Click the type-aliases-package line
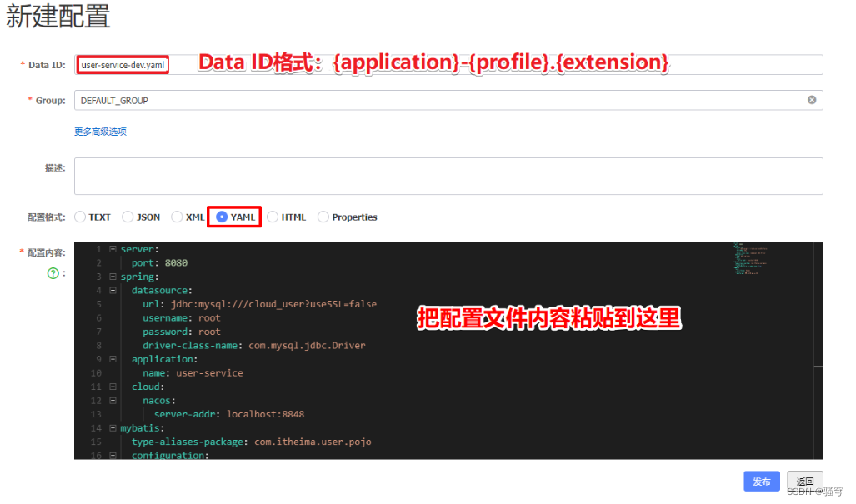 pos(251,442)
